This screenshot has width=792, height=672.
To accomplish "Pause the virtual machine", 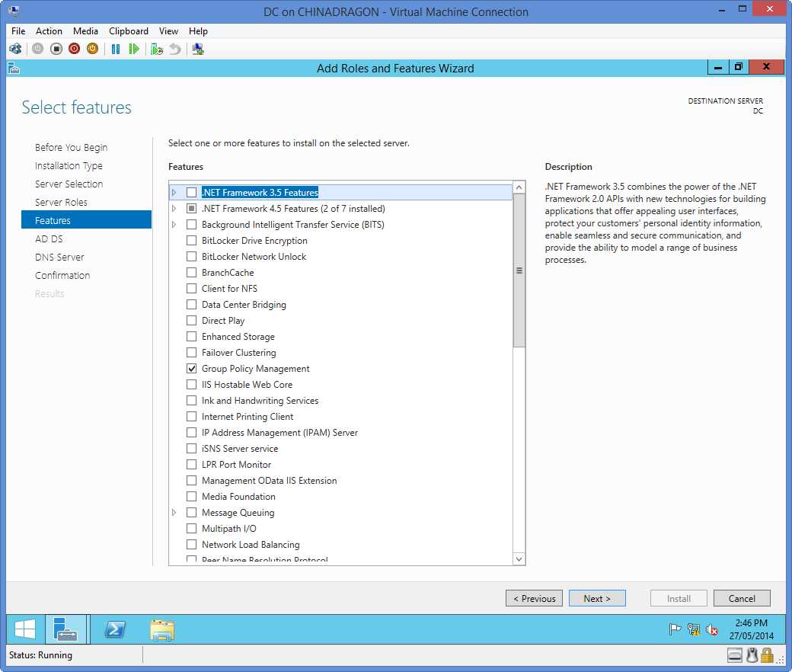I will click(116, 49).
